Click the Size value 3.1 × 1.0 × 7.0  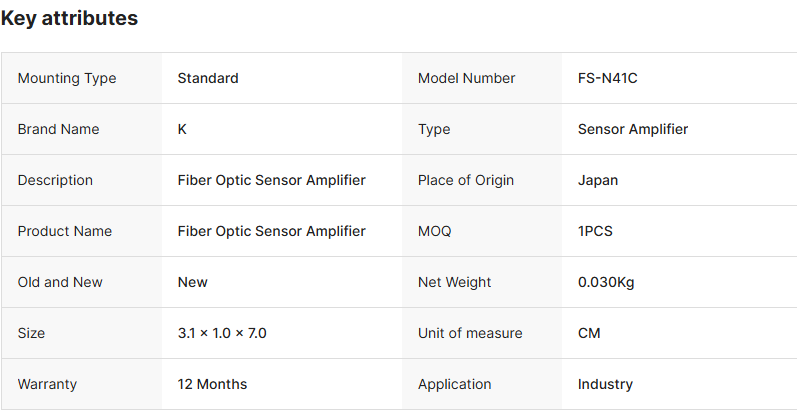[222, 333]
